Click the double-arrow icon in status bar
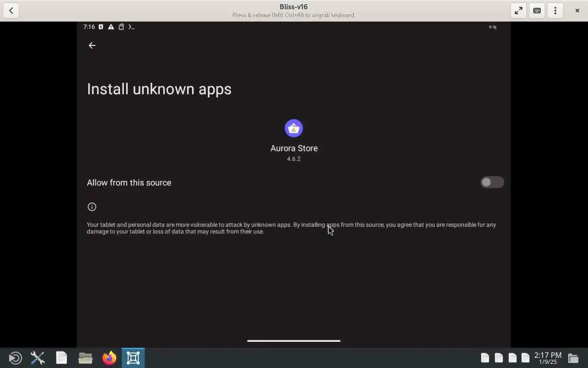The image size is (588, 368). point(492,27)
